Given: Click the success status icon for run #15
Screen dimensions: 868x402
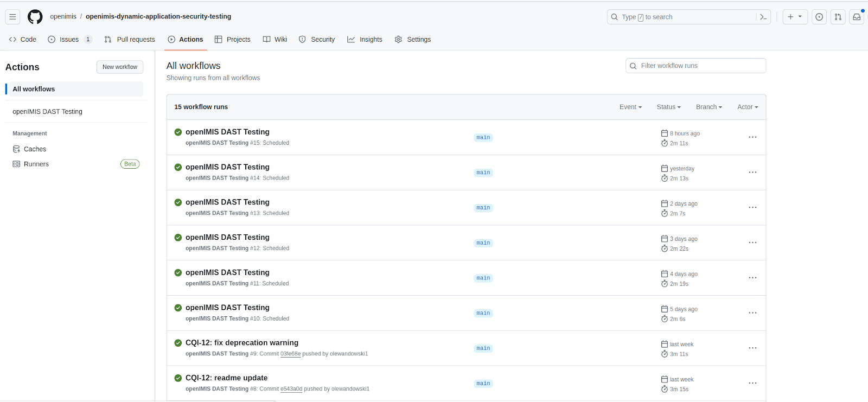Looking at the screenshot, I should pos(178,132).
